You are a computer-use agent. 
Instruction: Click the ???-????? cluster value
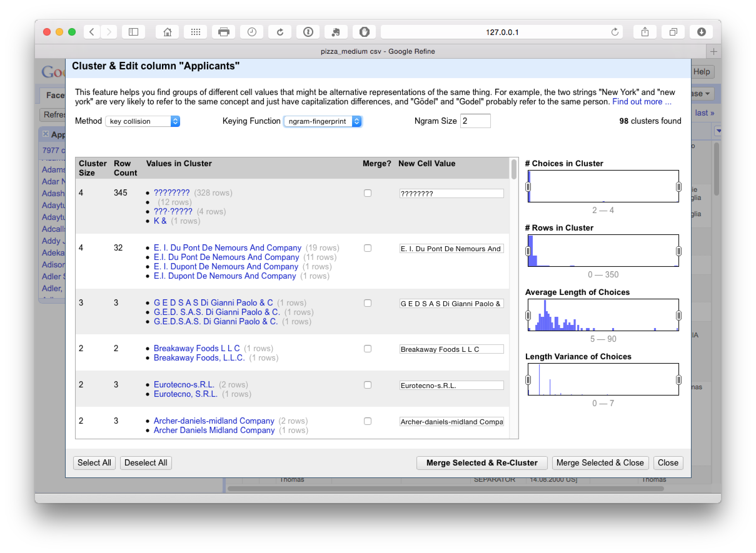173,212
